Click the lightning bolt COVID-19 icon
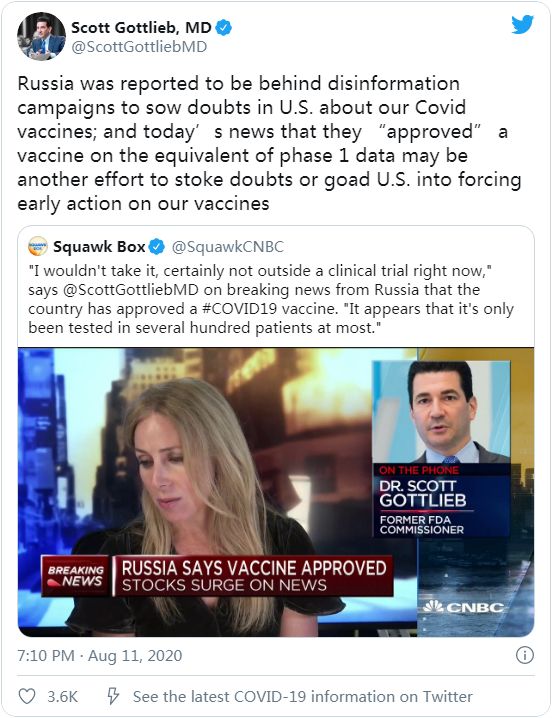552x718 pixels. pyautogui.click(x=113, y=696)
